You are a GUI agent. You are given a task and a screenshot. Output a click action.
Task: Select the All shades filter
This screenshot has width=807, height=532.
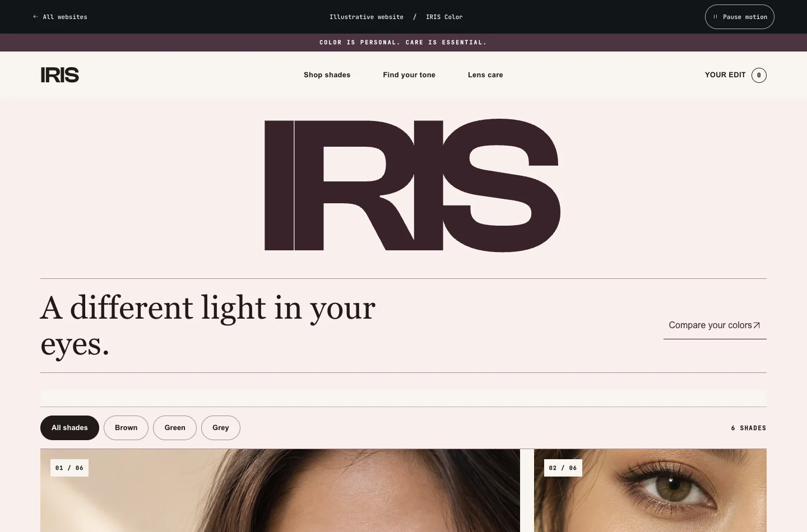[x=69, y=428]
